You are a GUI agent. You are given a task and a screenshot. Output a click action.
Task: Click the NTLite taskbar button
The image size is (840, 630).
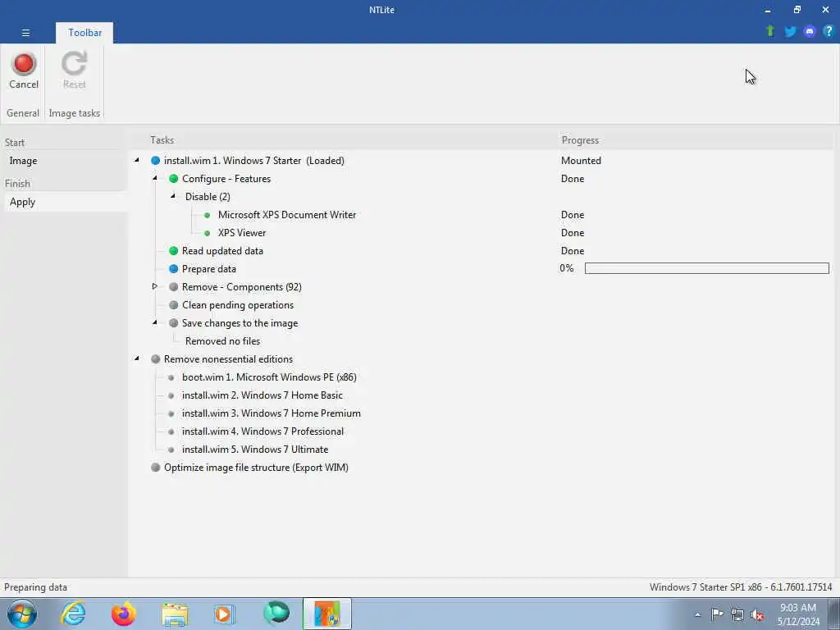(x=326, y=614)
